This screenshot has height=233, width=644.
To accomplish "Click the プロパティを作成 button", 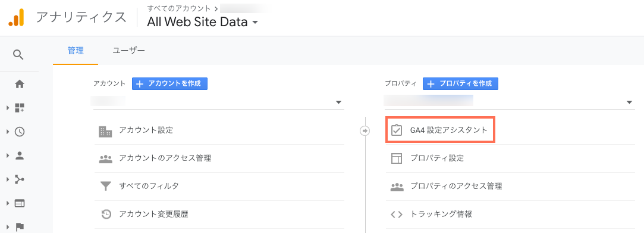I will pos(460,83).
